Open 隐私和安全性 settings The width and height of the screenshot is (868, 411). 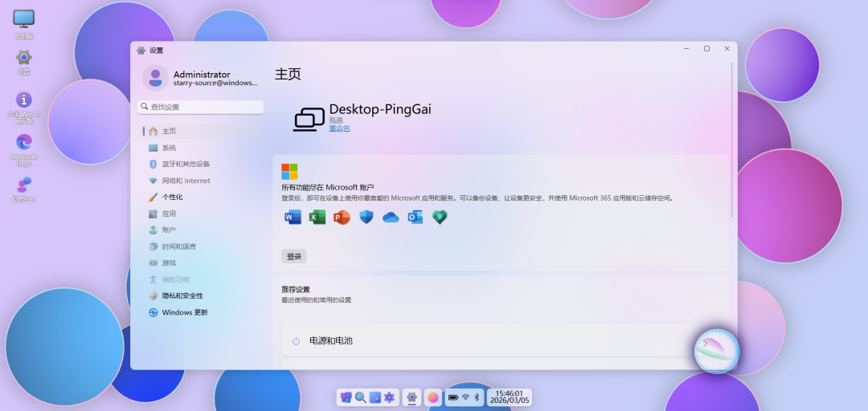(200, 296)
